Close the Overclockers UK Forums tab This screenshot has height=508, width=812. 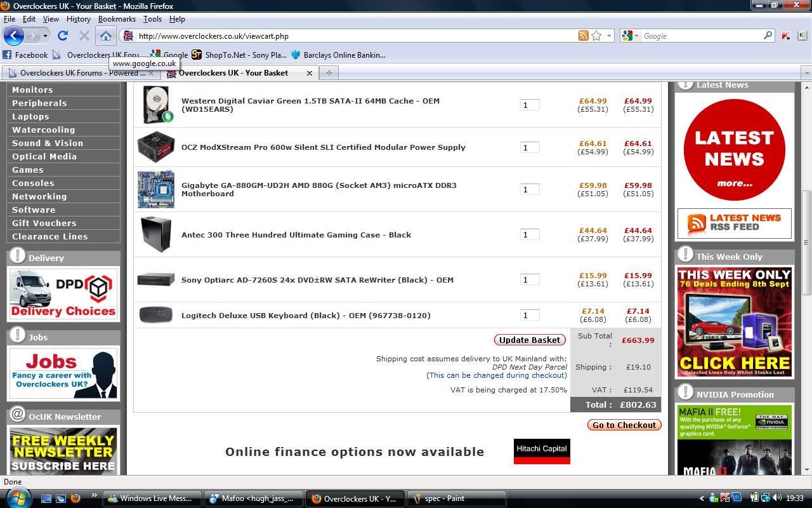click(x=151, y=73)
